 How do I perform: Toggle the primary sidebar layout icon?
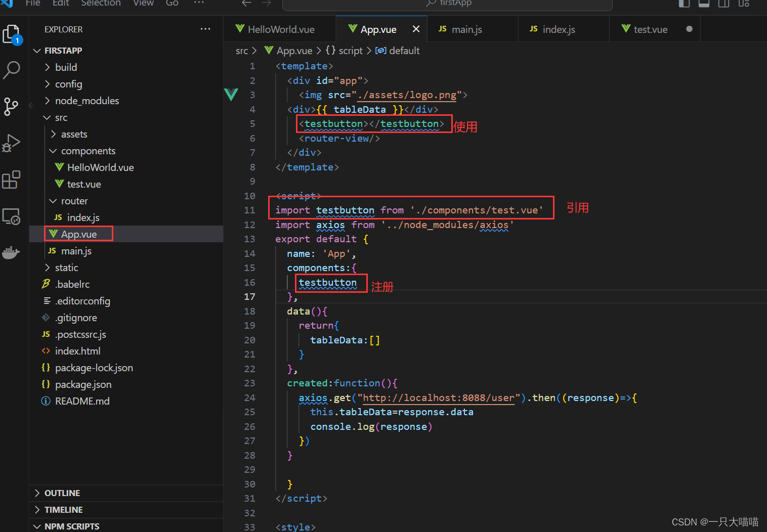[684, 3]
